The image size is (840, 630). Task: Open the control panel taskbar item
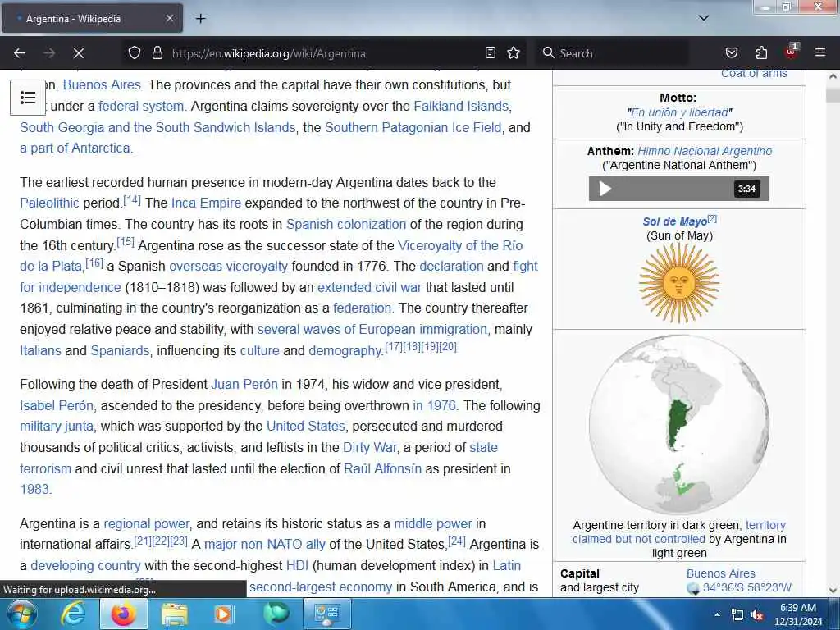(327, 614)
